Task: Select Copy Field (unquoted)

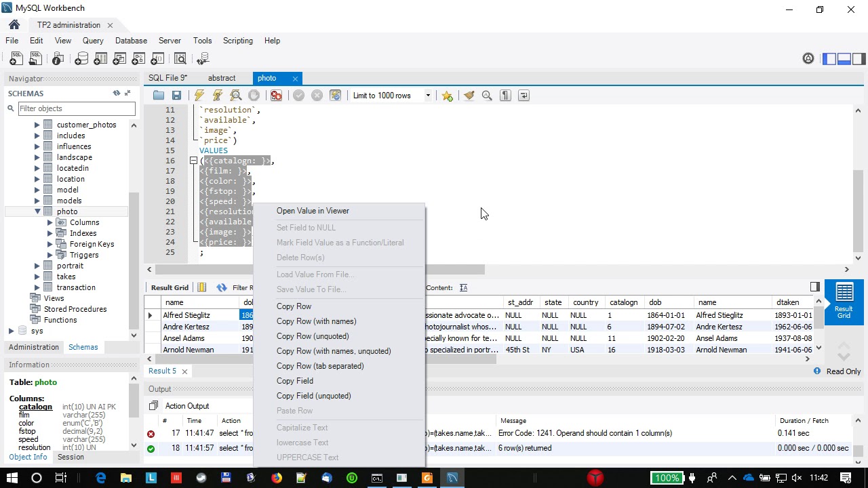Action: coord(313,396)
